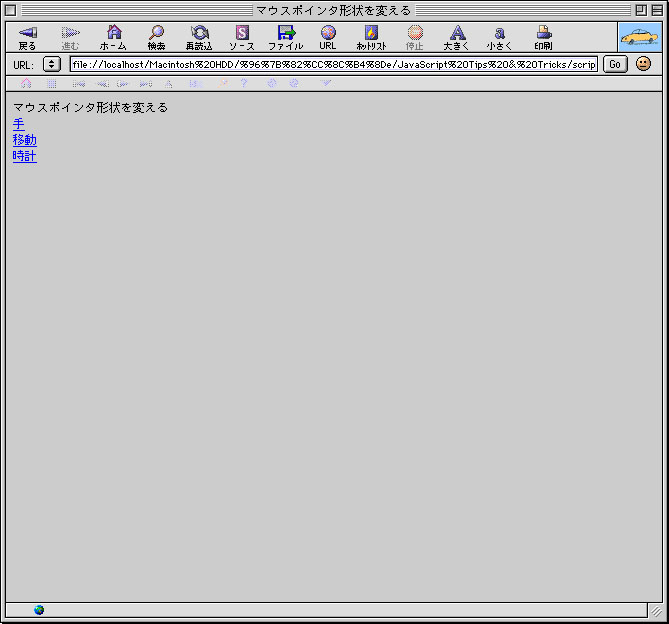Click the window collapse box

pyautogui.click(x=657, y=10)
